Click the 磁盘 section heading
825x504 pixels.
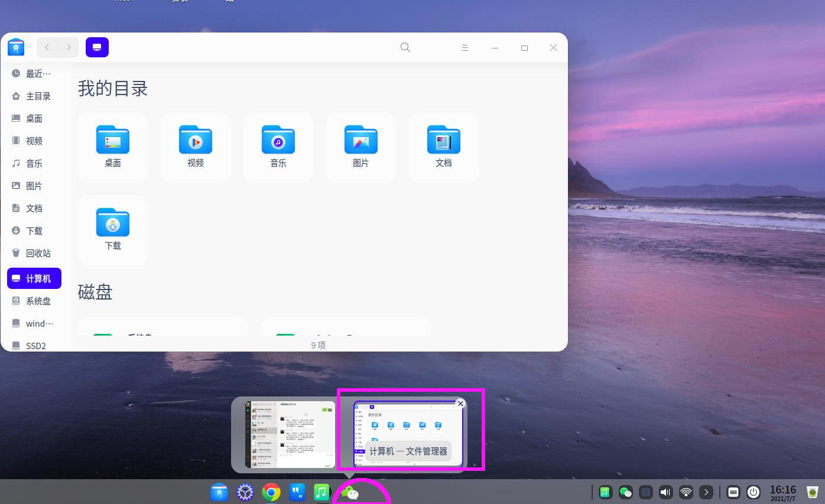[x=95, y=292]
